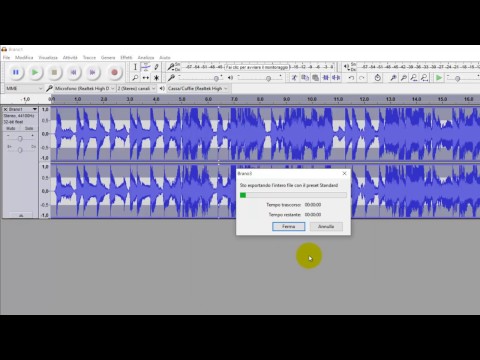Viewport: 480px width, 360px height.
Task: Adjust the play-at-speed slider
Action: click(458, 79)
